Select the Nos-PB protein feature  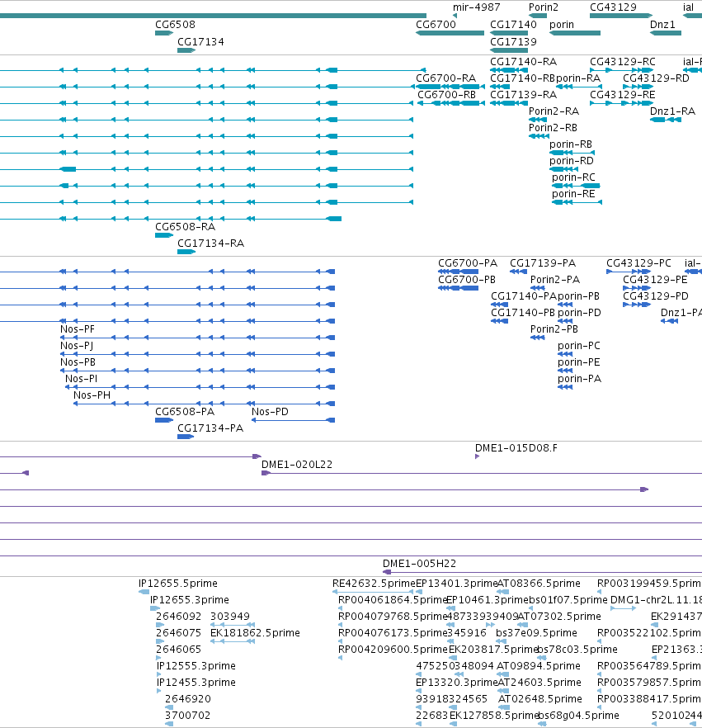(198, 371)
